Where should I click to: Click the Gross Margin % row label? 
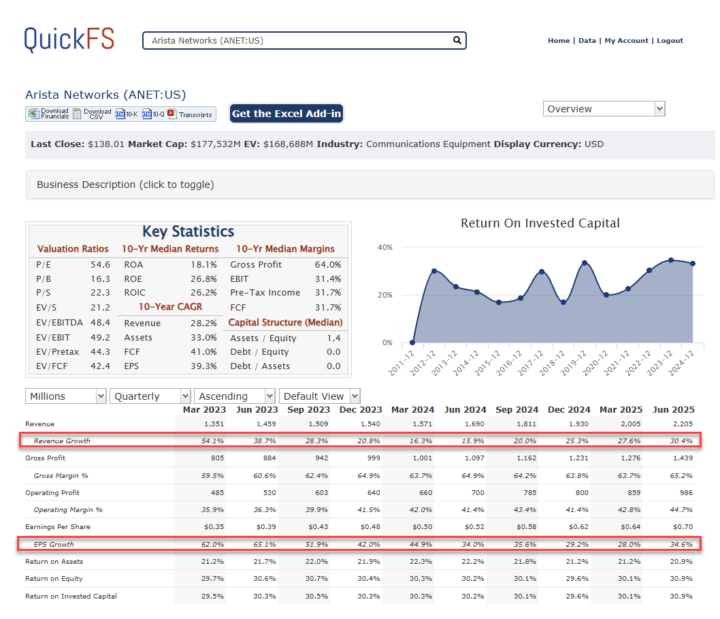pyautogui.click(x=61, y=476)
